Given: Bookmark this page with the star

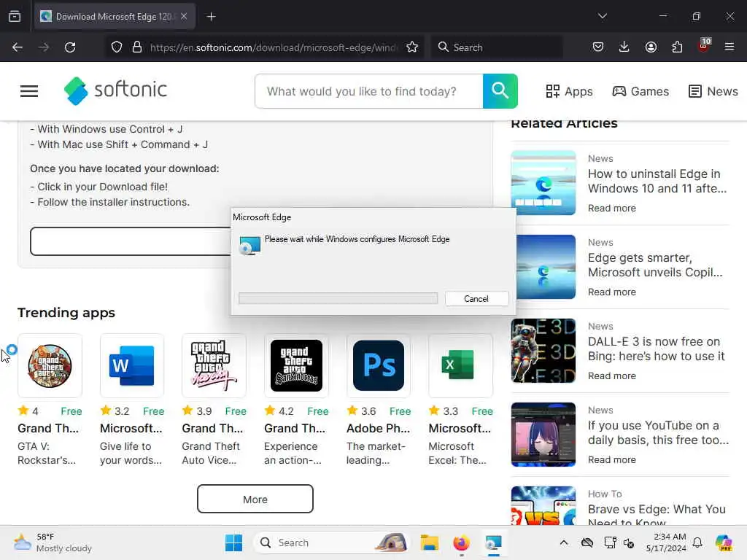Looking at the screenshot, I should click(x=412, y=47).
